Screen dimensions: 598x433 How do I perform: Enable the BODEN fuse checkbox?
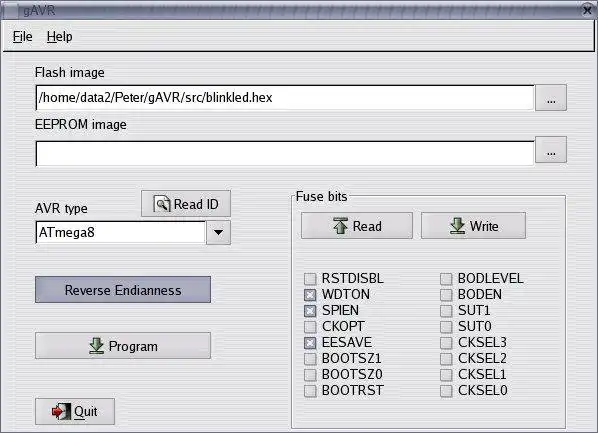[x=446, y=295]
